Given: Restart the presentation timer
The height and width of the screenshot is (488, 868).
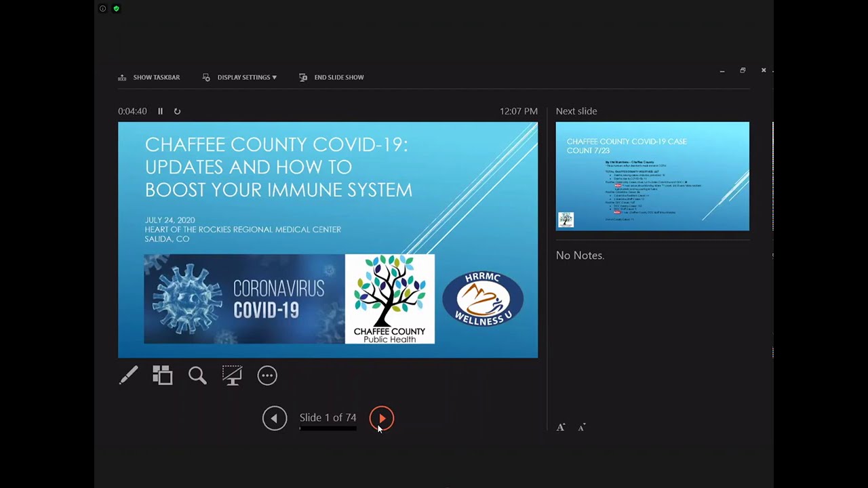Looking at the screenshot, I should 177,111.
